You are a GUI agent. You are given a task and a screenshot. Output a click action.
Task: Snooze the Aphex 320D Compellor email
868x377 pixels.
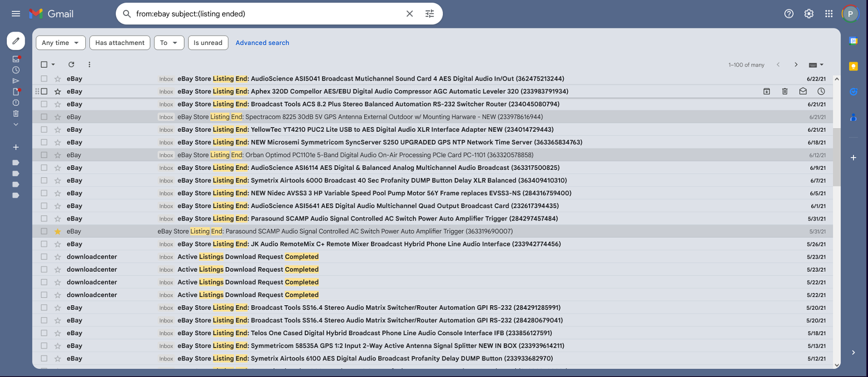tap(821, 91)
